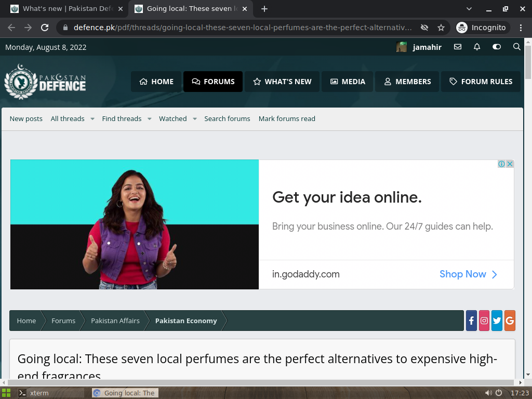Click in.godaddy.com ad link
The height and width of the screenshot is (399, 532).
(x=305, y=274)
